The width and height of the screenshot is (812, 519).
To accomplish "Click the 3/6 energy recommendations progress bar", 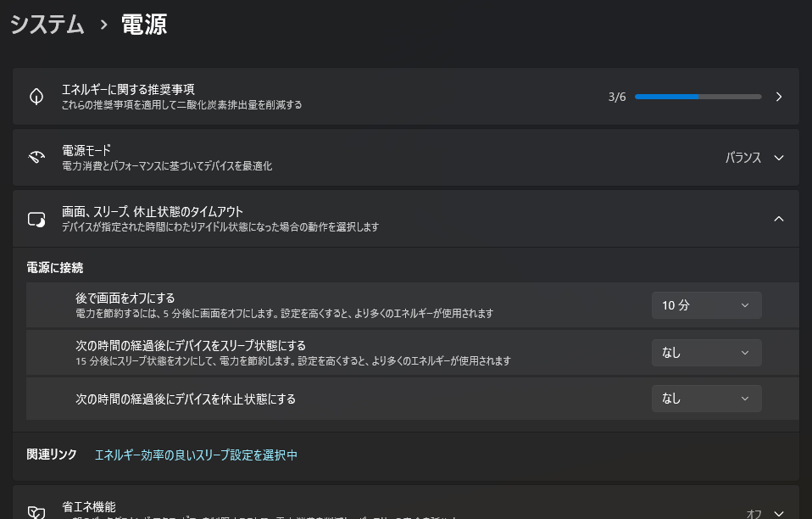I will coord(697,97).
